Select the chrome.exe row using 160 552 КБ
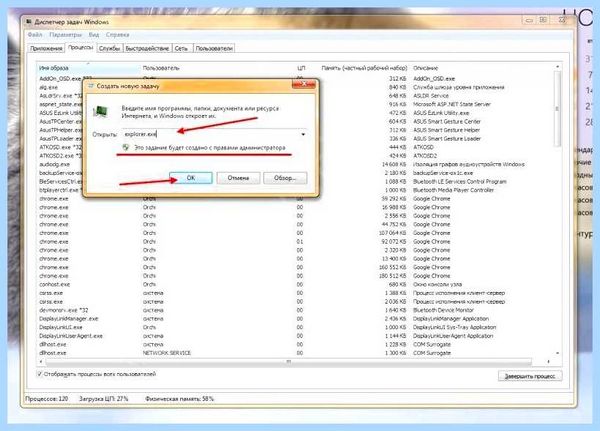 click(295, 267)
